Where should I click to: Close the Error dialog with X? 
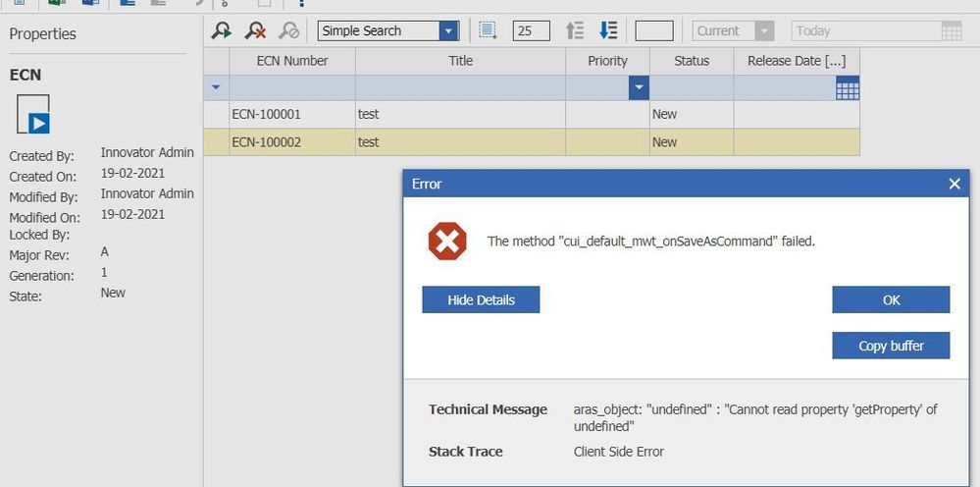coord(954,184)
